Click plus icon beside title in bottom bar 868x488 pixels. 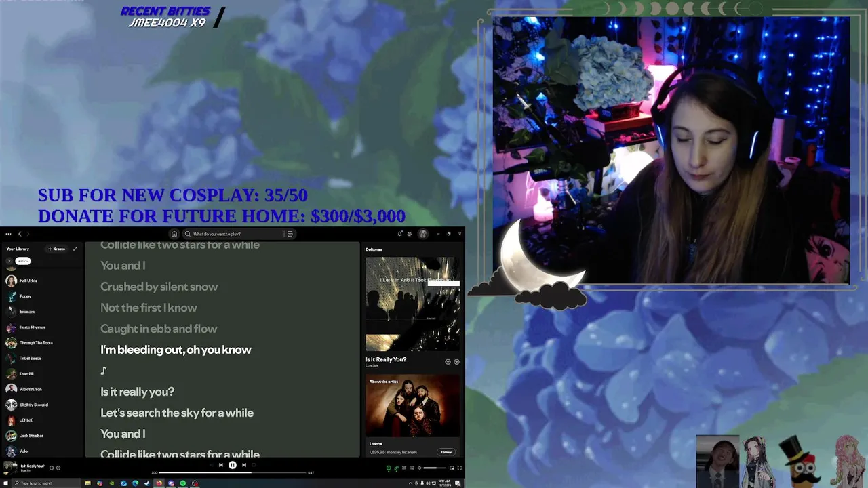[x=58, y=468]
